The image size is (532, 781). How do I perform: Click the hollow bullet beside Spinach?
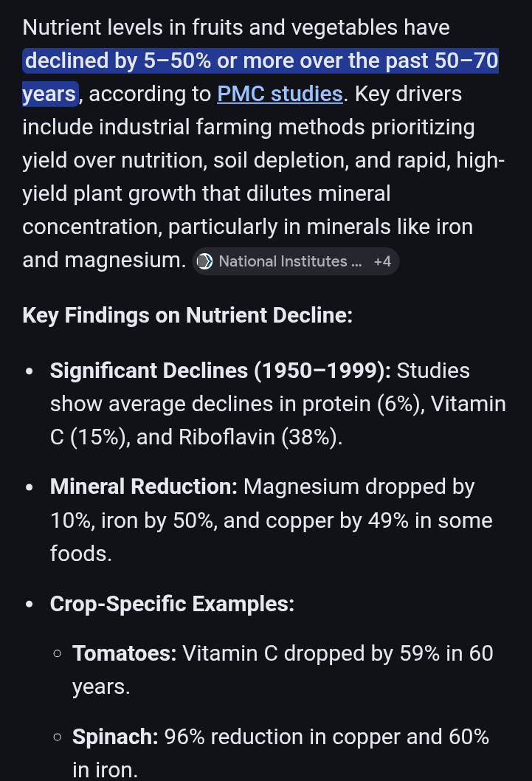tap(58, 737)
